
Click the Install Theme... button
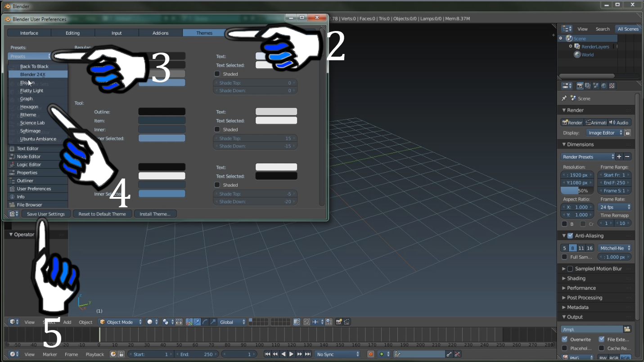(x=155, y=214)
